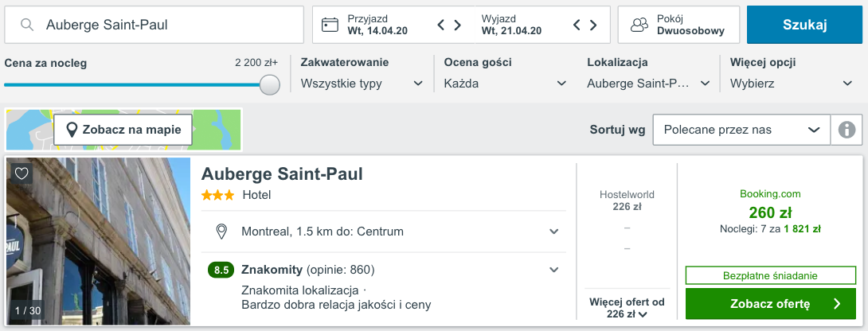The image size is (868, 331).
Task: Expand the Montreal location details row
Action: pyautogui.click(x=384, y=232)
